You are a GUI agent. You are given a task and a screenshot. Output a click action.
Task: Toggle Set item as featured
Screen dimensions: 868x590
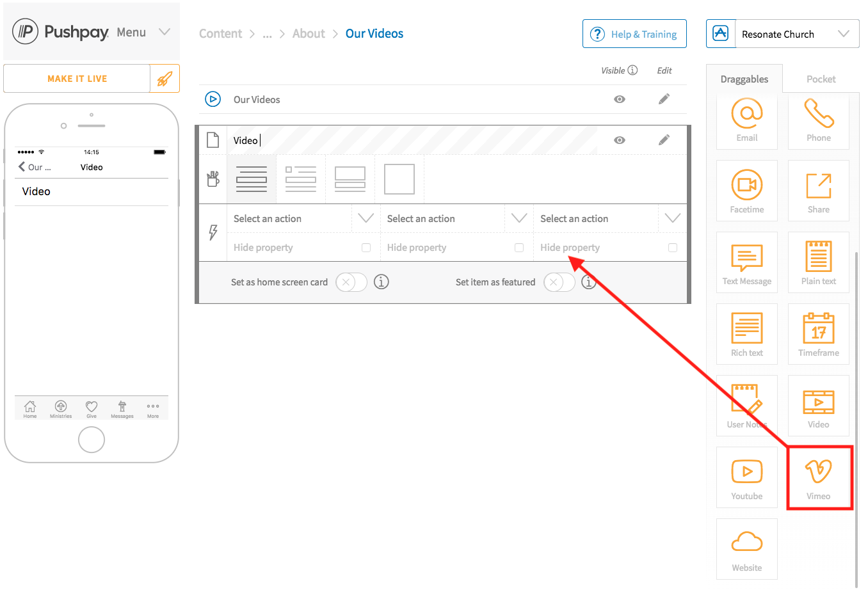(559, 282)
